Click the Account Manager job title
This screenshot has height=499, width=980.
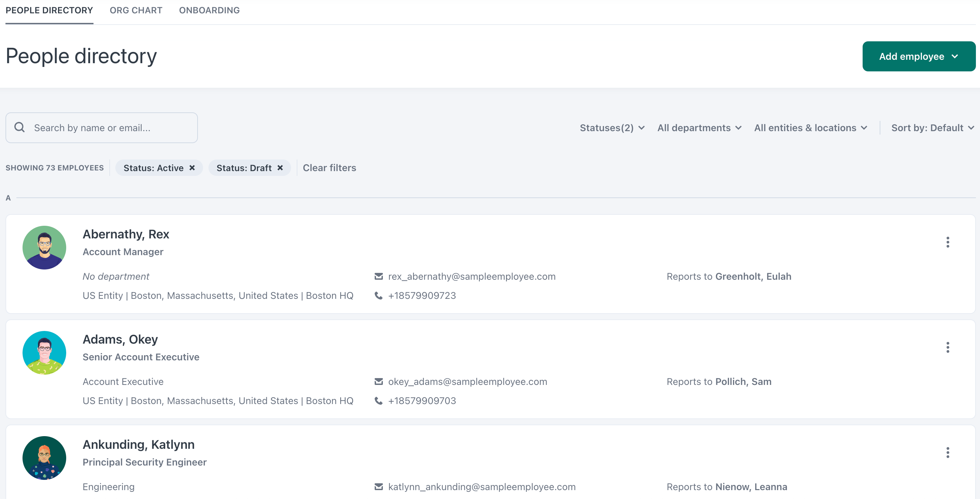(x=123, y=252)
